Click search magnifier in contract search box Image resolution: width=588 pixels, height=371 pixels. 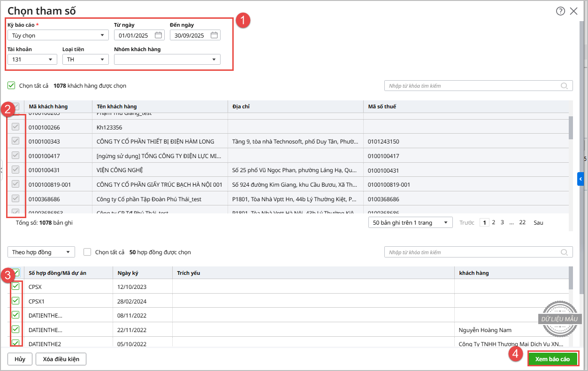(564, 252)
